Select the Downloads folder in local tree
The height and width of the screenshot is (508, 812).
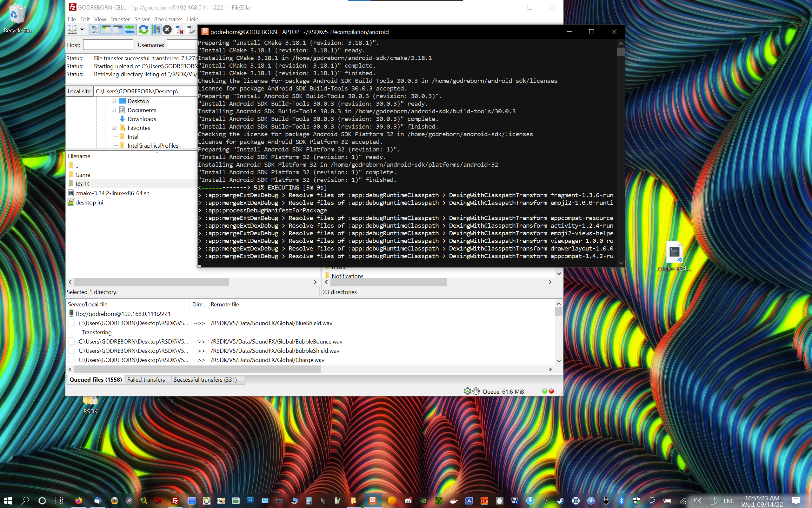point(142,119)
